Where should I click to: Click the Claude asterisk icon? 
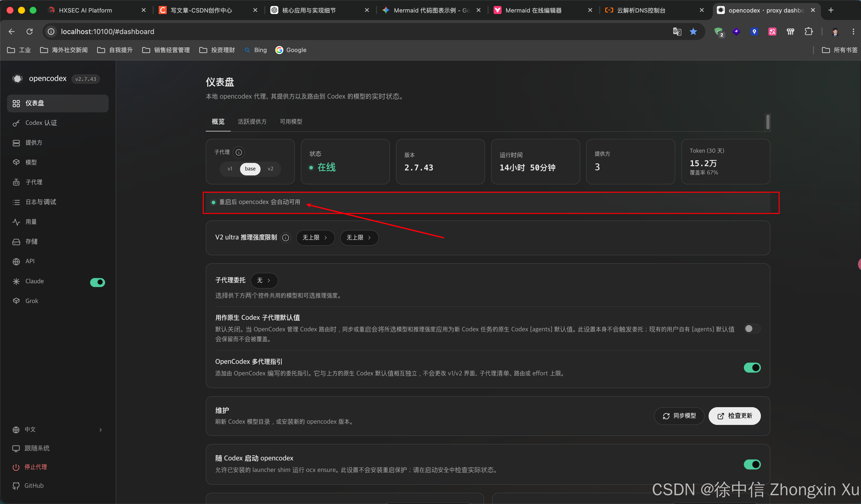pyautogui.click(x=16, y=281)
